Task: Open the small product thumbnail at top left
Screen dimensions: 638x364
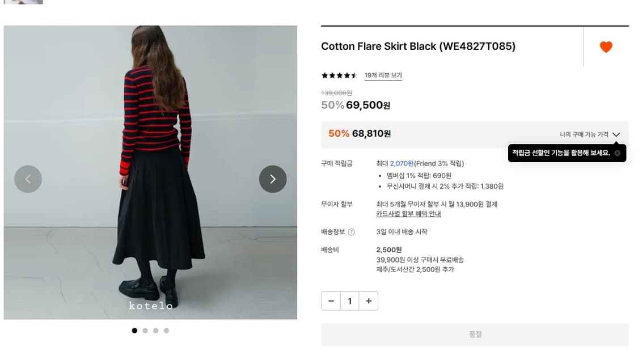Action: 23,2
